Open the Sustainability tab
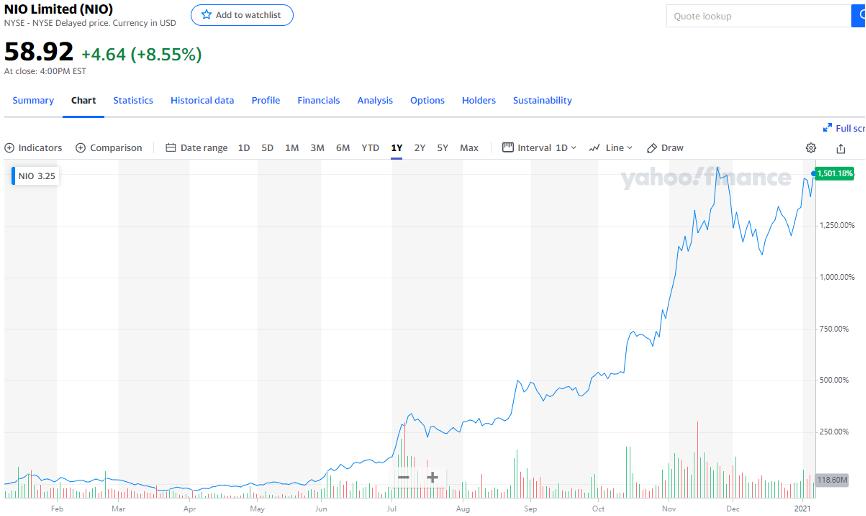Screen dimensions: 866x516 pyautogui.click(x=542, y=100)
